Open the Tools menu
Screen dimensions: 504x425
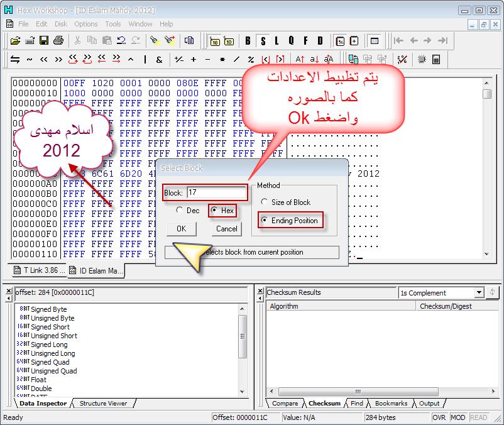tap(113, 24)
